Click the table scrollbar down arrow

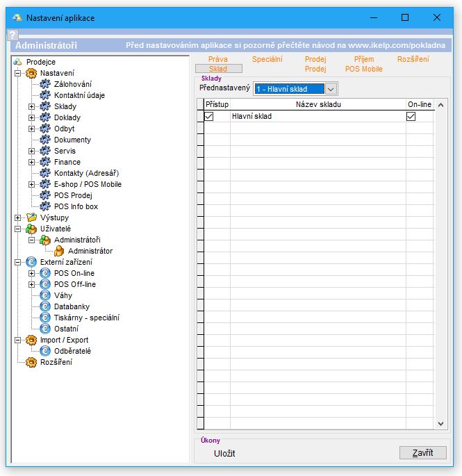(441, 423)
